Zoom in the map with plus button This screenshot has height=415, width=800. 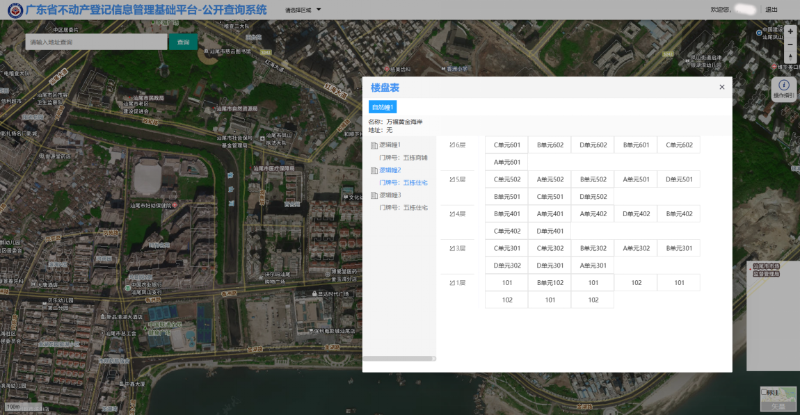tap(790, 32)
